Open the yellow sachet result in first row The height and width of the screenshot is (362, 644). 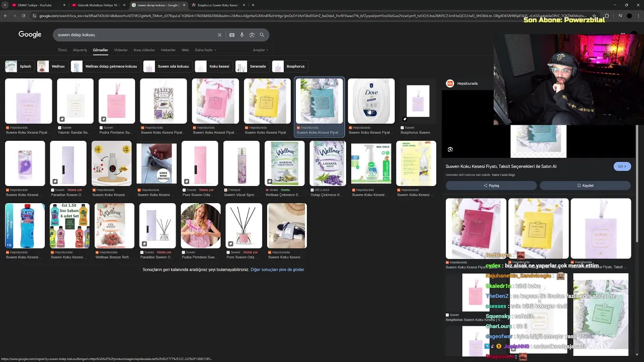point(267,101)
